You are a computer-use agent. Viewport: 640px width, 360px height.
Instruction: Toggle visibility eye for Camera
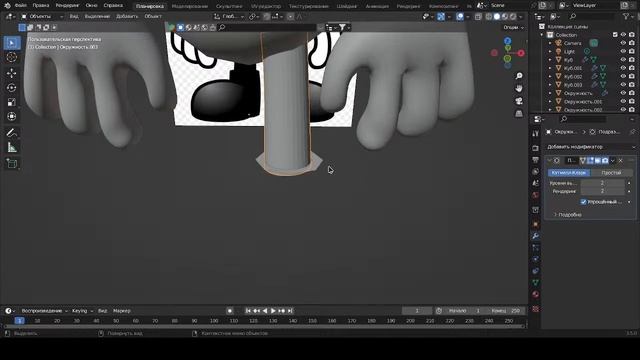pos(623,43)
